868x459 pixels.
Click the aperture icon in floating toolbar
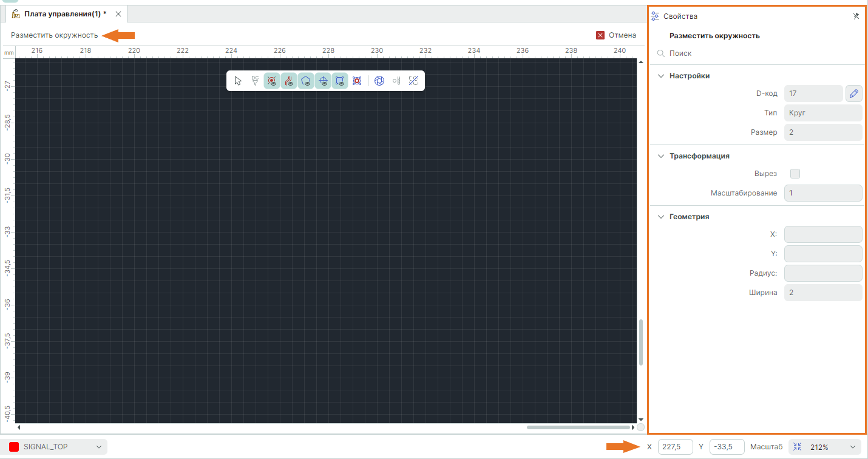379,81
